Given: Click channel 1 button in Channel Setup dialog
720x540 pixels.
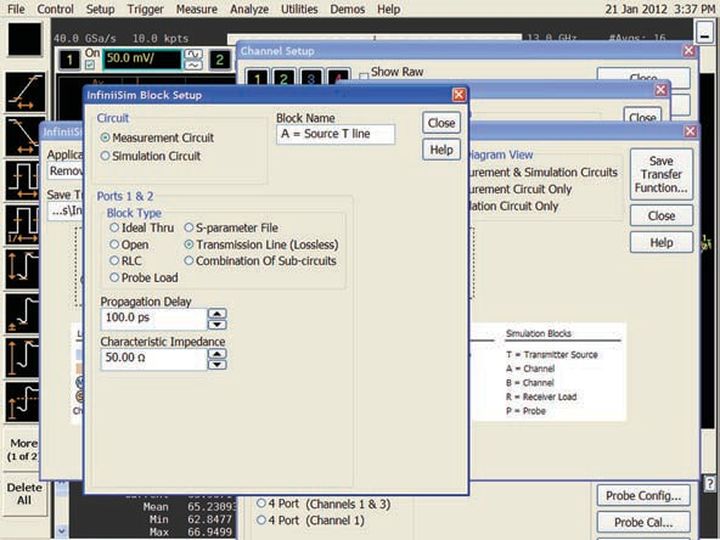Looking at the screenshot, I should tap(257, 78).
